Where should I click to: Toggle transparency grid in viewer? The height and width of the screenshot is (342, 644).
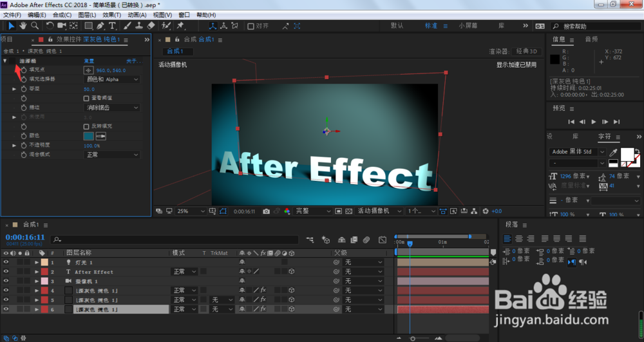click(x=348, y=211)
